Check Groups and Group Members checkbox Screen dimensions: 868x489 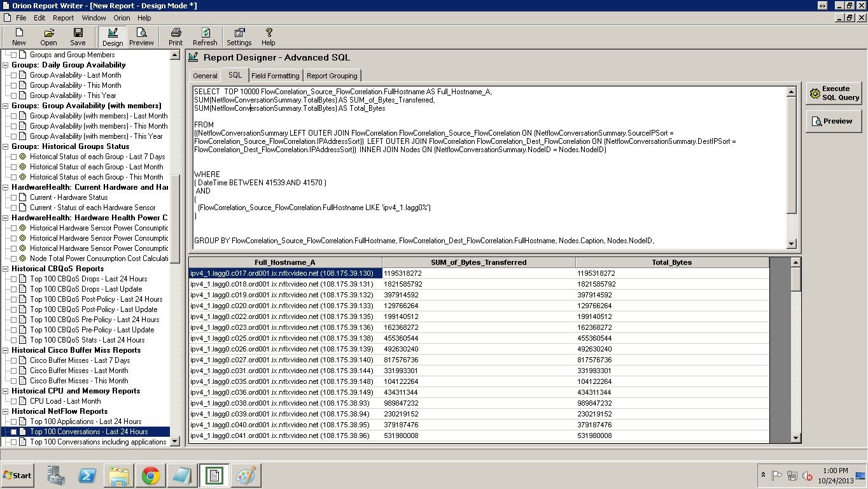14,55
